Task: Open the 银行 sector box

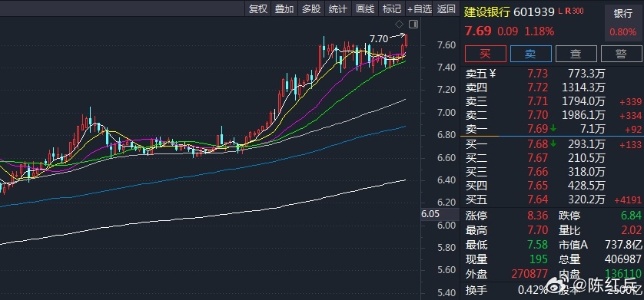Action: pyautogui.click(x=623, y=23)
